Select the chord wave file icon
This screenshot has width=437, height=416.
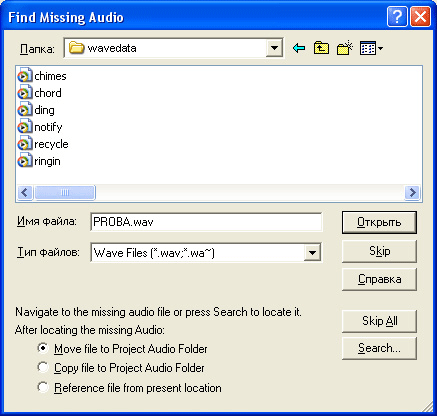tap(25, 93)
